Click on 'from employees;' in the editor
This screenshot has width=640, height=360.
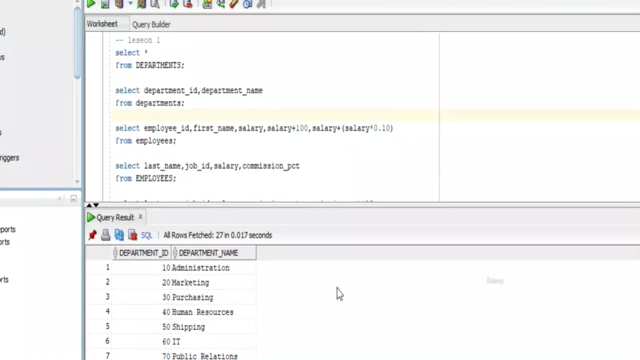pyautogui.click(x=146, y=141)
